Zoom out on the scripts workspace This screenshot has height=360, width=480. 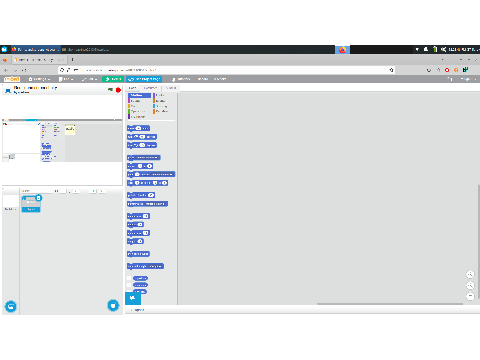click(470, 285)
